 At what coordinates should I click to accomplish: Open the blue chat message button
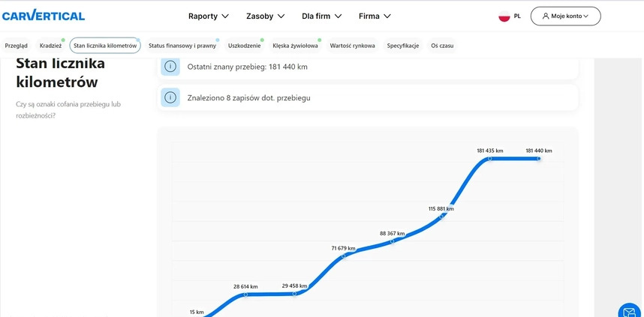[x=630, y=312]
